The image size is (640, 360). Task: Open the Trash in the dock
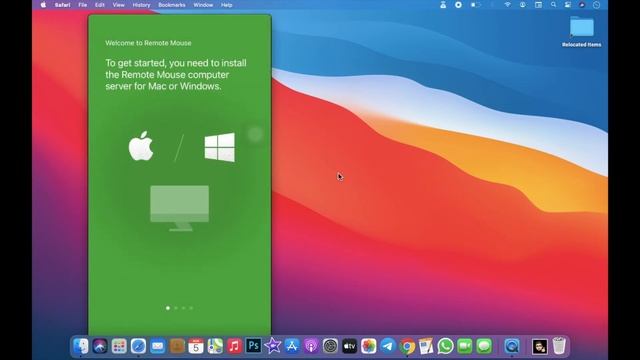(559, 346)
